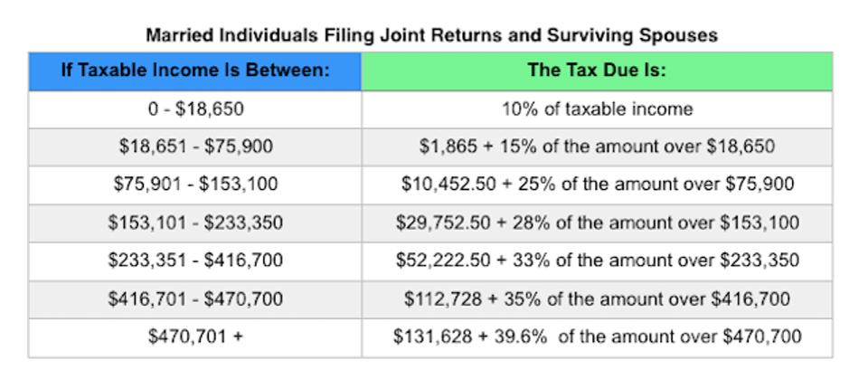
Task: Click the words 'Surviving Spouses' in the title
Action: (646, 36)
